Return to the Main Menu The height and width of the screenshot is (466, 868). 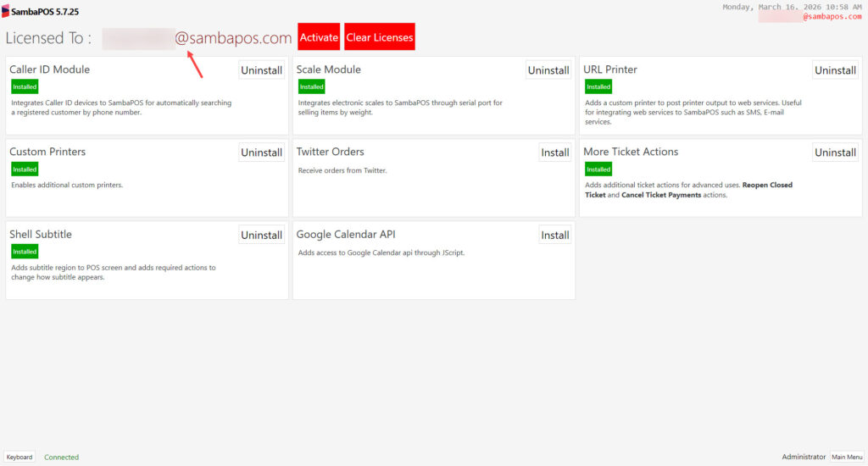point(846,457)
